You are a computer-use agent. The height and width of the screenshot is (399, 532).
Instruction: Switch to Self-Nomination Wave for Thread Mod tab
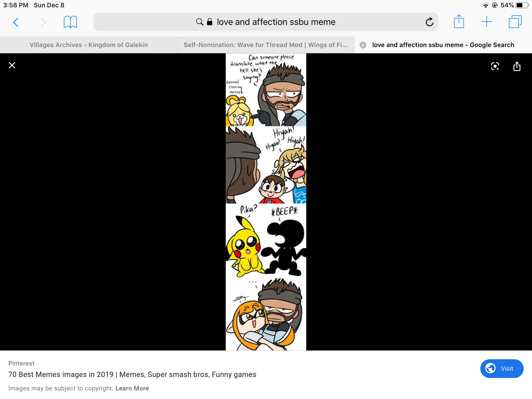coord(266,45)
